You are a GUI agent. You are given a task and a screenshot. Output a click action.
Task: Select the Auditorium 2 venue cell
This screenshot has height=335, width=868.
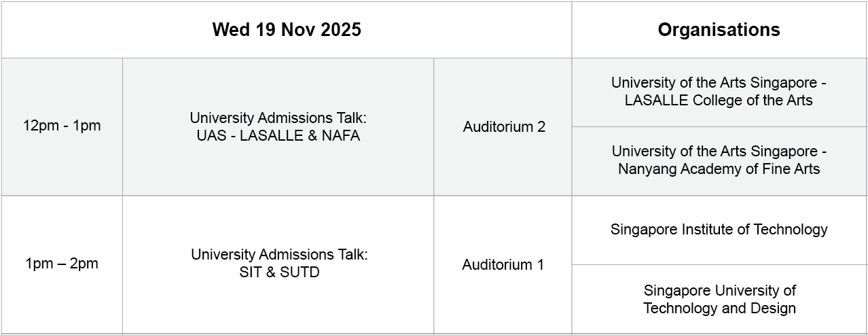(x=503, y=126)
